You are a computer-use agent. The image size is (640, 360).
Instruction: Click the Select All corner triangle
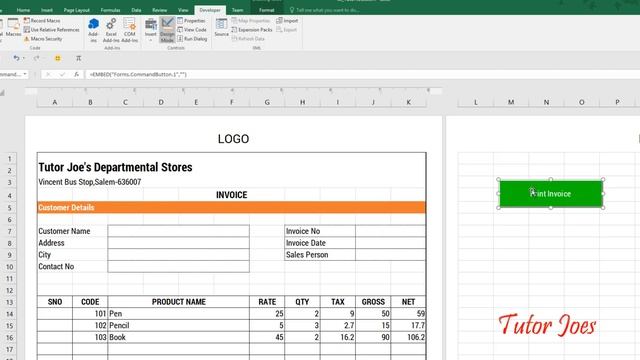[3, 93]
